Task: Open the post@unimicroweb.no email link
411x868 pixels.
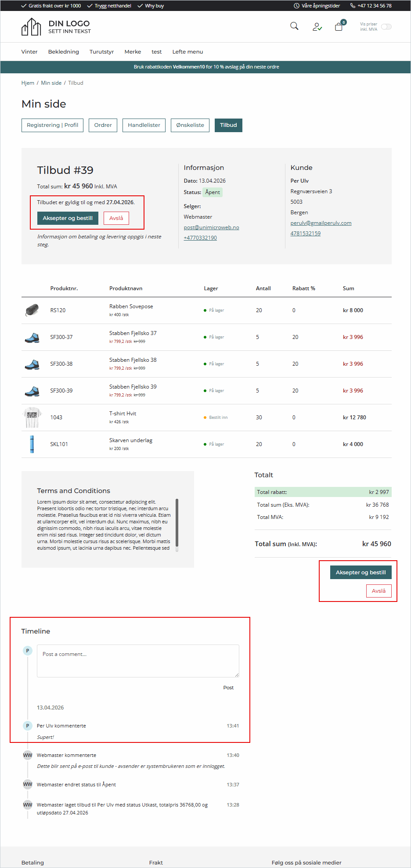Action: [x=211, y=227]
